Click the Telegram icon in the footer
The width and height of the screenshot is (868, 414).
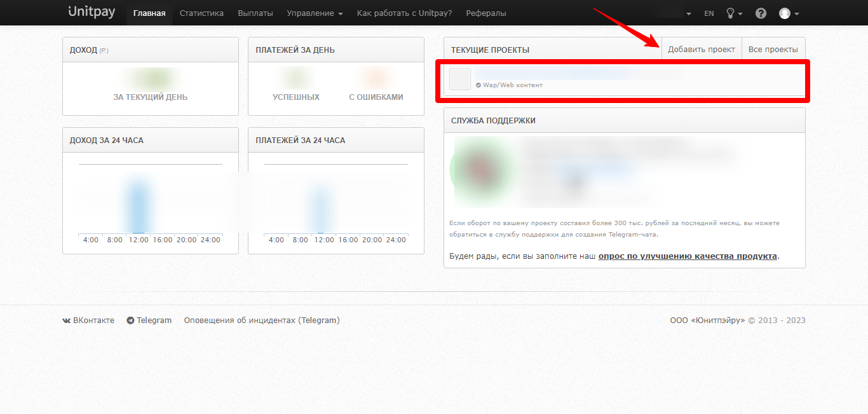(131, 320)
